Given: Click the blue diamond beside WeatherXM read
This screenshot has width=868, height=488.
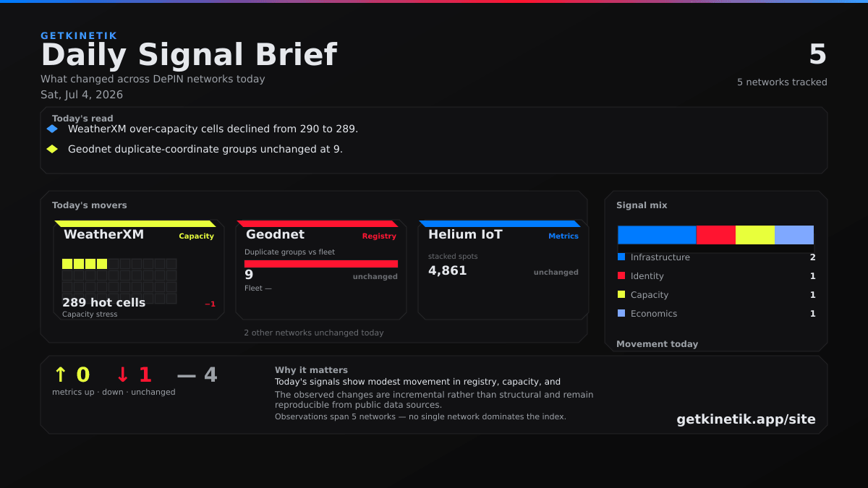Looking at the screenshot, I should coord(52,129).
